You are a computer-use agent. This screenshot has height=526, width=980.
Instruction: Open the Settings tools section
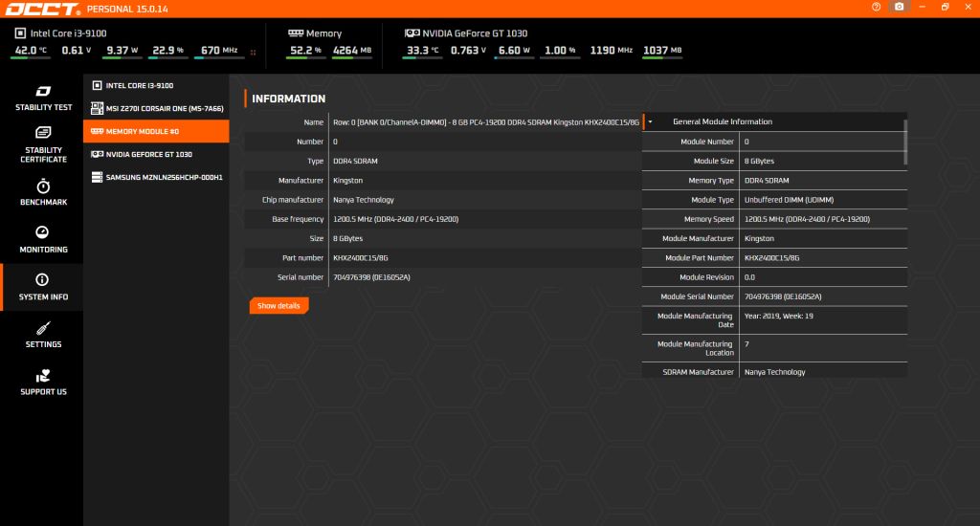click(x=43, y=335)
